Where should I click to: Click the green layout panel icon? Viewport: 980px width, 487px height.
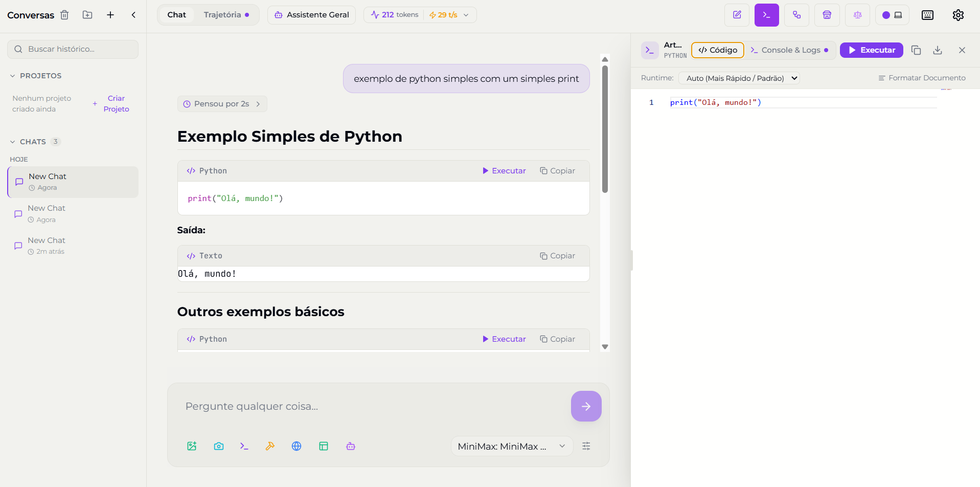pos(324,446)
